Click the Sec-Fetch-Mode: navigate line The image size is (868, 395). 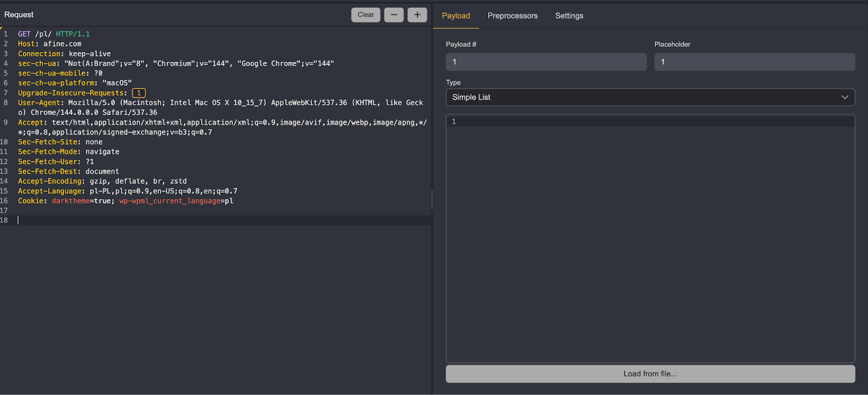pos(68,152)
